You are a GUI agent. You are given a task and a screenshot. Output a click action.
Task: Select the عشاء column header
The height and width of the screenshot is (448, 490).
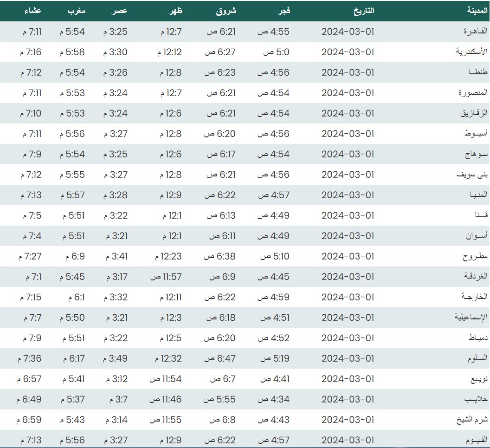pyautogui.click(x=32, y=11)
